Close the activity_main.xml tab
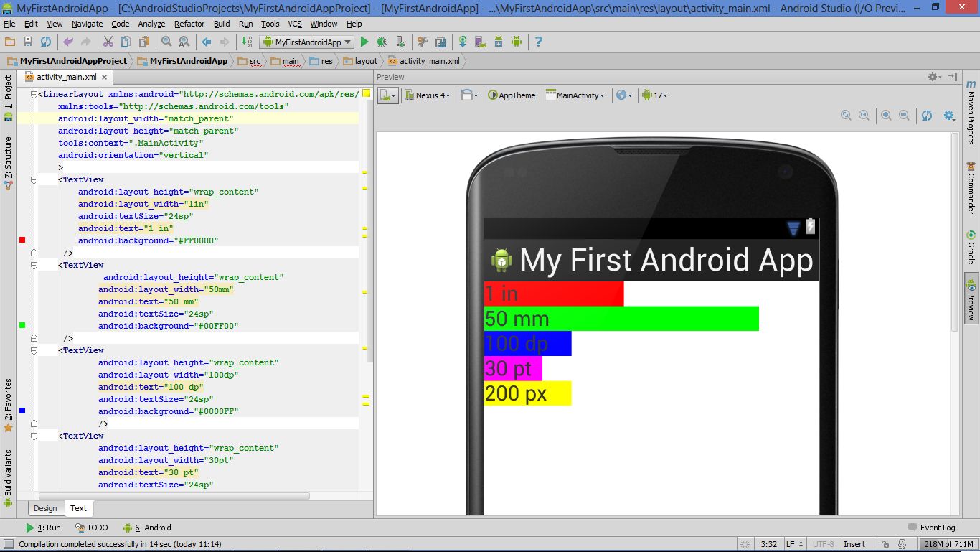 click(x=104, y=77)
